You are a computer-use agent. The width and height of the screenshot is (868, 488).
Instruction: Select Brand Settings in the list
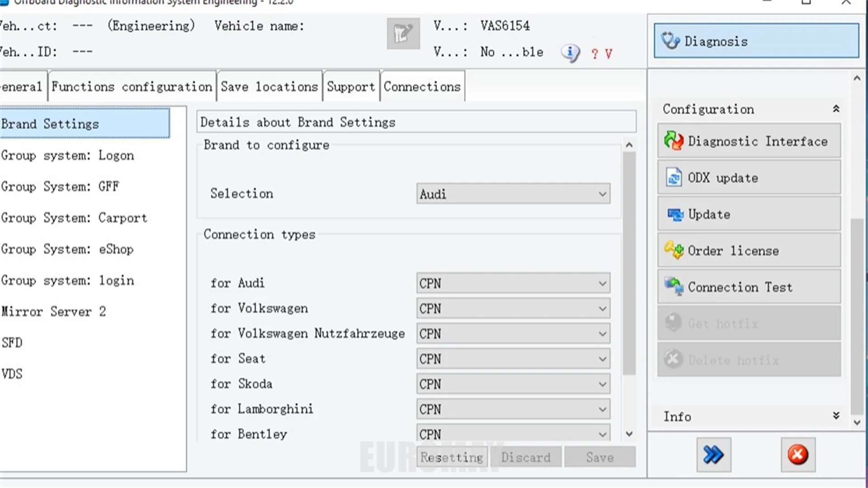(x=85, y=123)
